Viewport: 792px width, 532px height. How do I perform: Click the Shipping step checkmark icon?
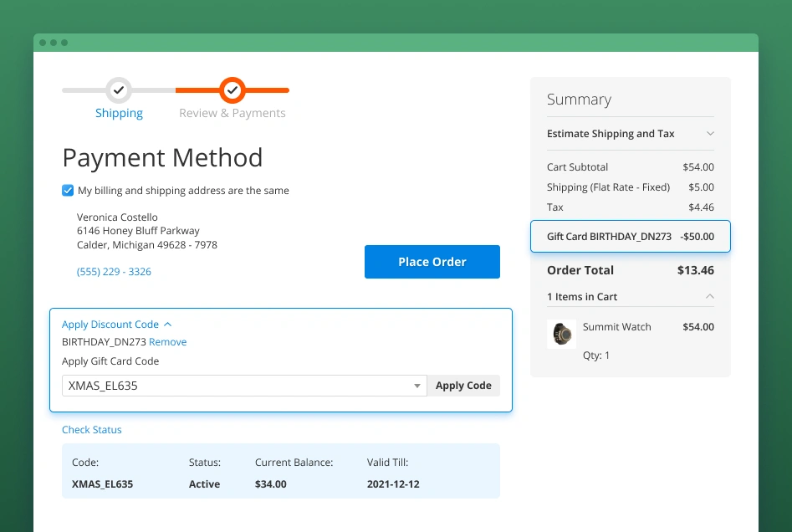(119, 90)
